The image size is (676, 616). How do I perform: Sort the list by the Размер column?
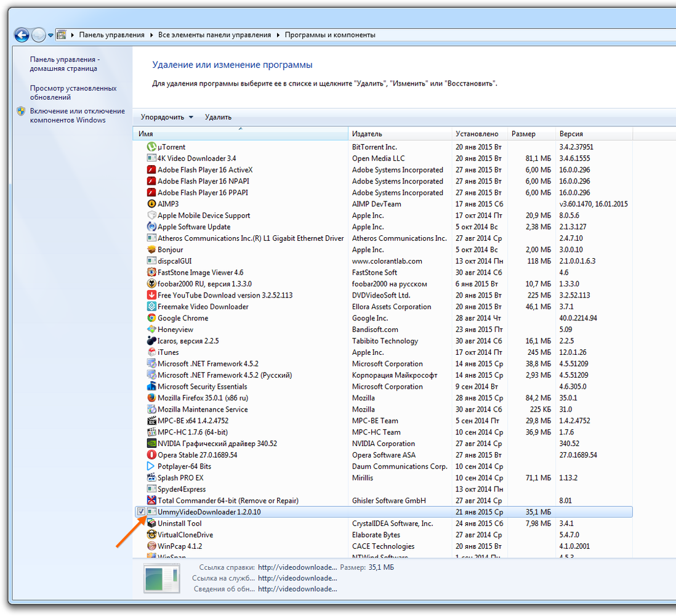531,134
